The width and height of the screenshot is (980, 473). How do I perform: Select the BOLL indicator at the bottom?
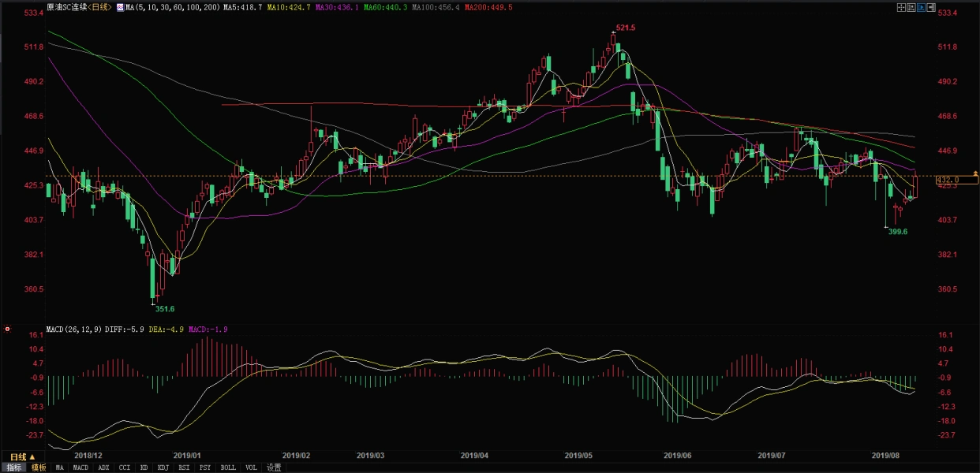tap(227, 467)
